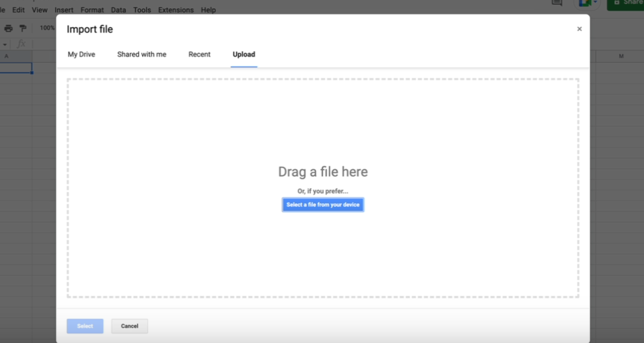The image size is (644, 343).
Task: Expand the Meet dropdown arrow
Action: 595,3
